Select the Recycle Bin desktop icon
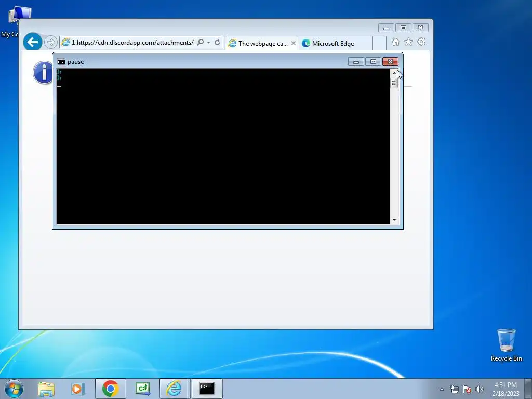The height and width of the screenshot is (399, 532). tap(507, 345)
